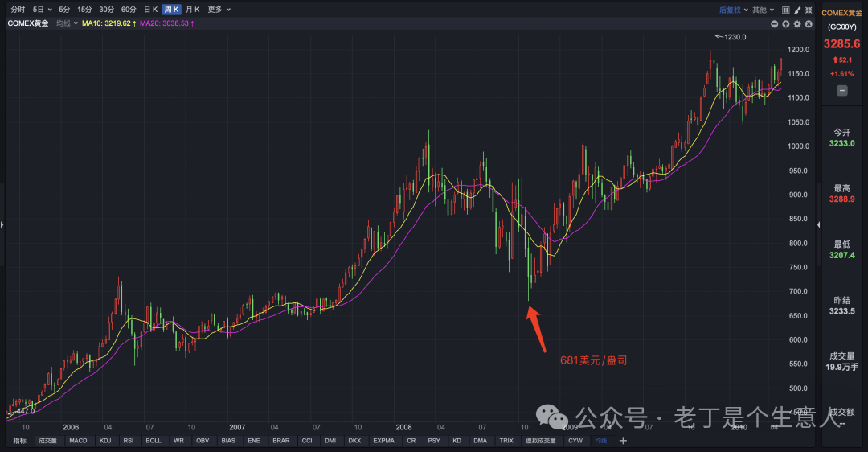Select CR indicator button
This screenshot has width=868, height=452.
coord(411,441)
